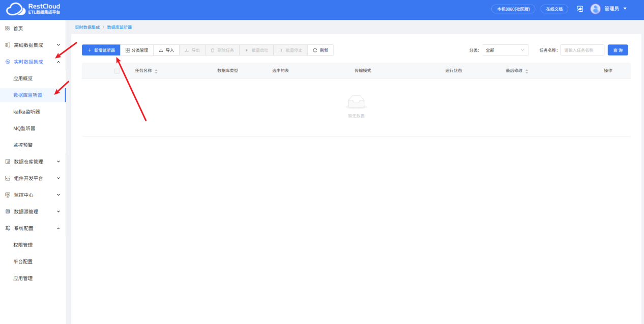
Task: Sort by the 最后修改 column arrows
Action: (x=526, y=71)
